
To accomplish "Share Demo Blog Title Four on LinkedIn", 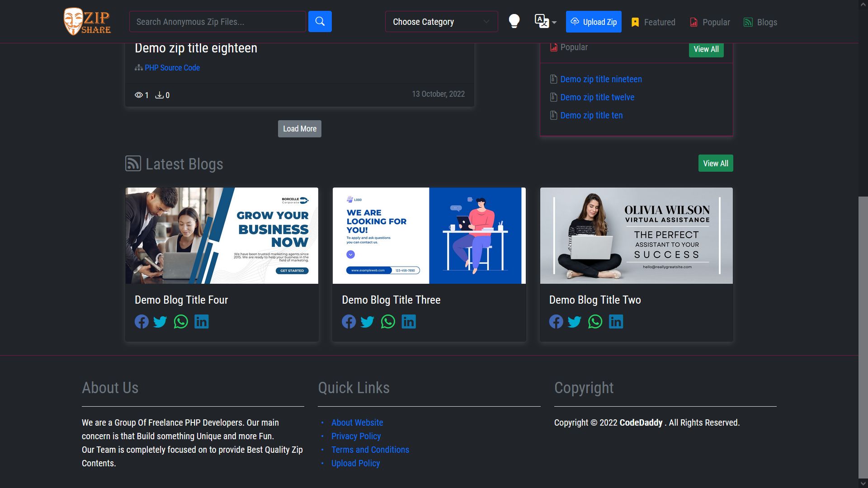I will click(201, 321).
